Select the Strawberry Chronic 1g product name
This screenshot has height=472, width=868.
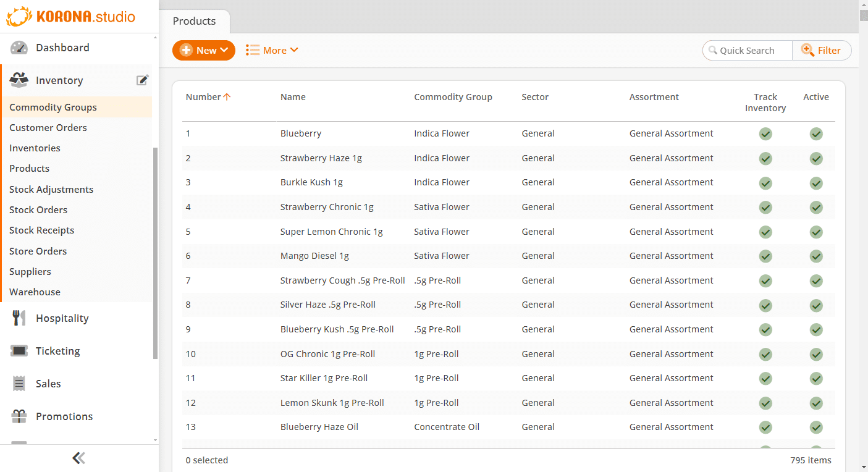(x=327, y=207)
